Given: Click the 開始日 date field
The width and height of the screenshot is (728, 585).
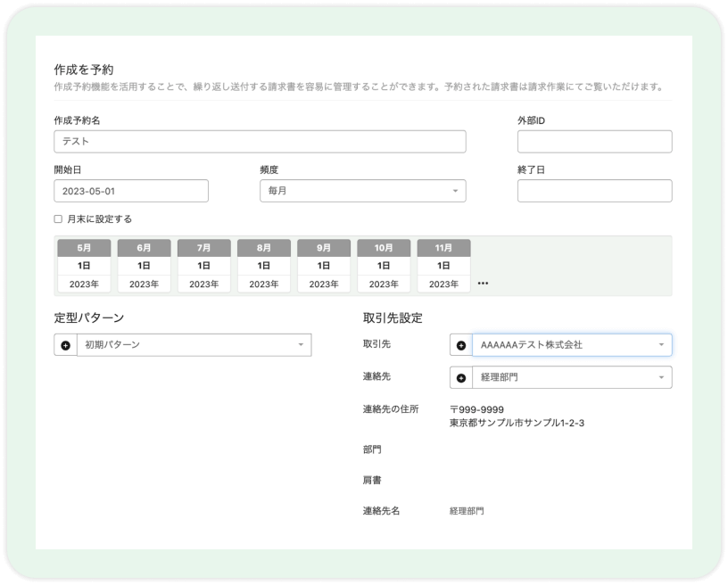Looking at the screenshot, I should [130, 191].
